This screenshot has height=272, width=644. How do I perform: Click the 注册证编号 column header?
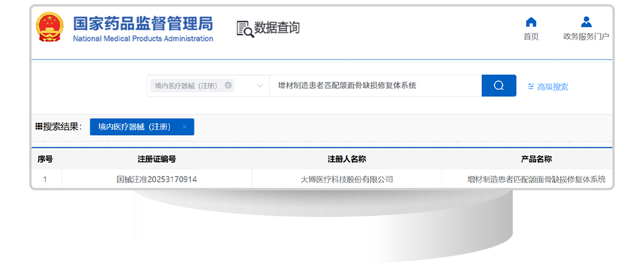click(157, 159)
